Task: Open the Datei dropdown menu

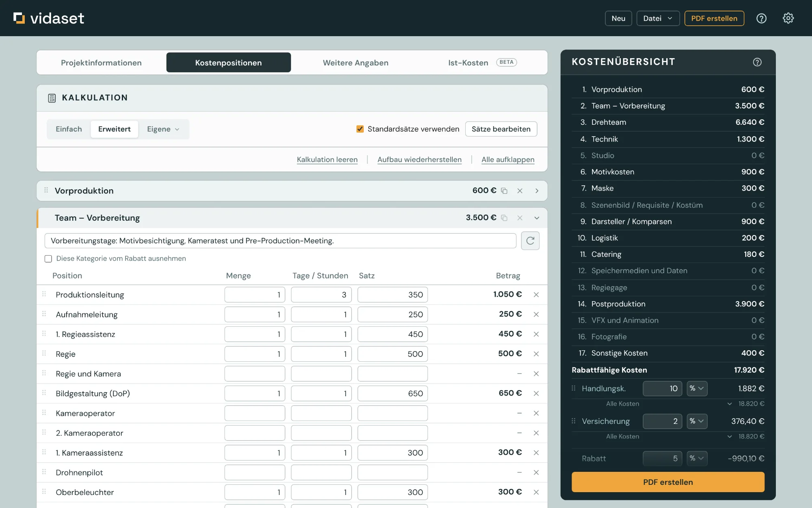Action: pyautogui.click(x=658, y=18)
